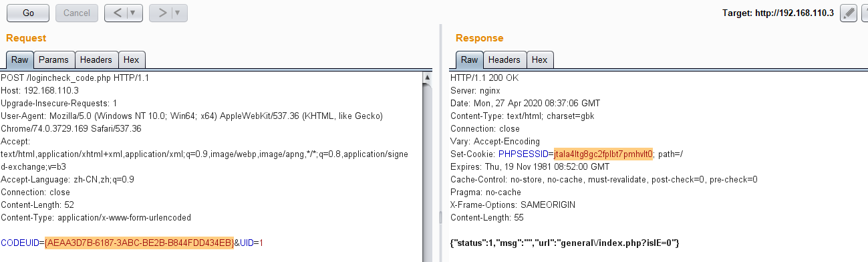868x262 pixels.
Task: Switch to the Params tab in Request
Action: coord(53,60)
